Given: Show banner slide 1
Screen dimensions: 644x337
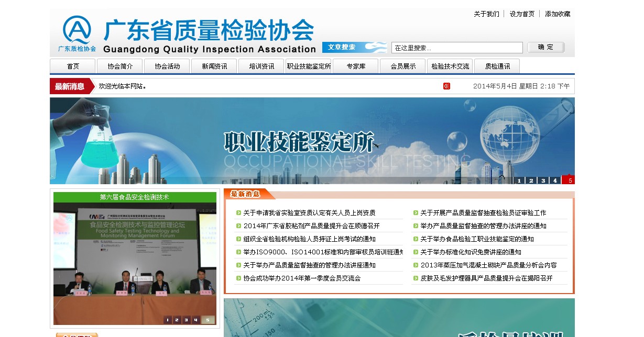Looking at the screenshot, I should [x=519, y=181].
